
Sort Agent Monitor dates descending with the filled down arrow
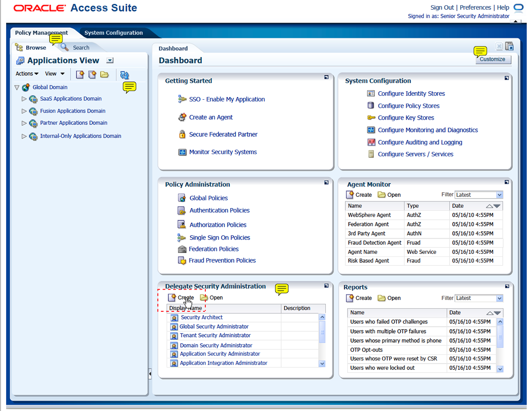[497, 206]
